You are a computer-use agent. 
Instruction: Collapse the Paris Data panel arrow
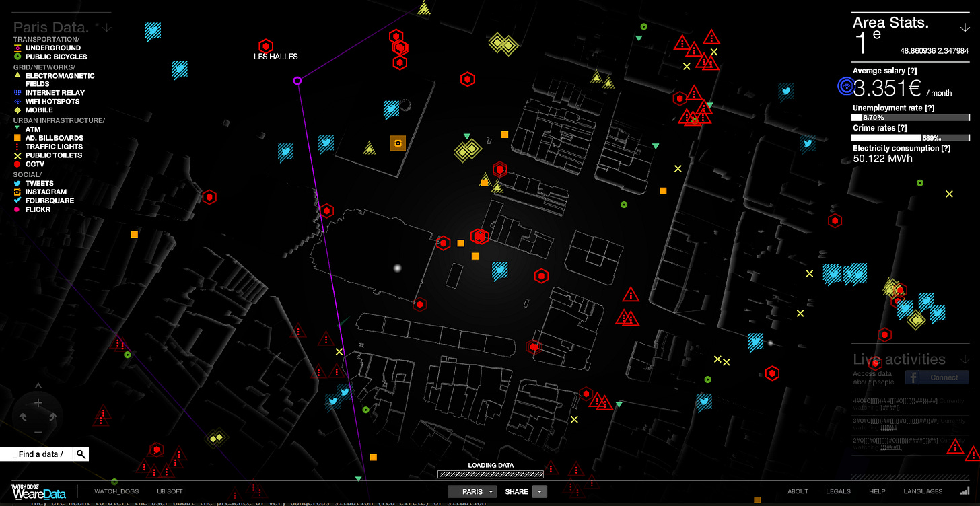click(107, 28)
